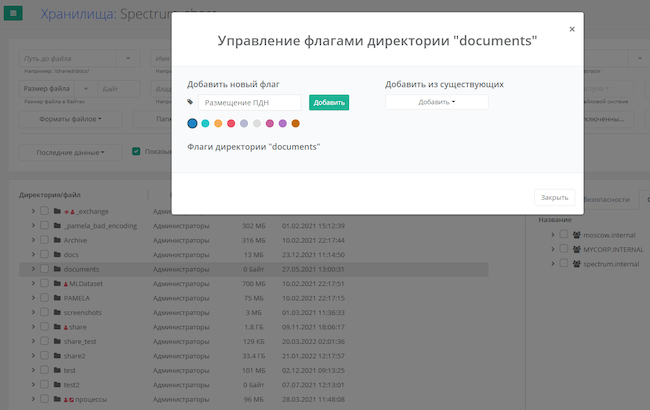Click the red flag icons on процессы folder
This screenshot has height=410, width=650.
[69, 400]
